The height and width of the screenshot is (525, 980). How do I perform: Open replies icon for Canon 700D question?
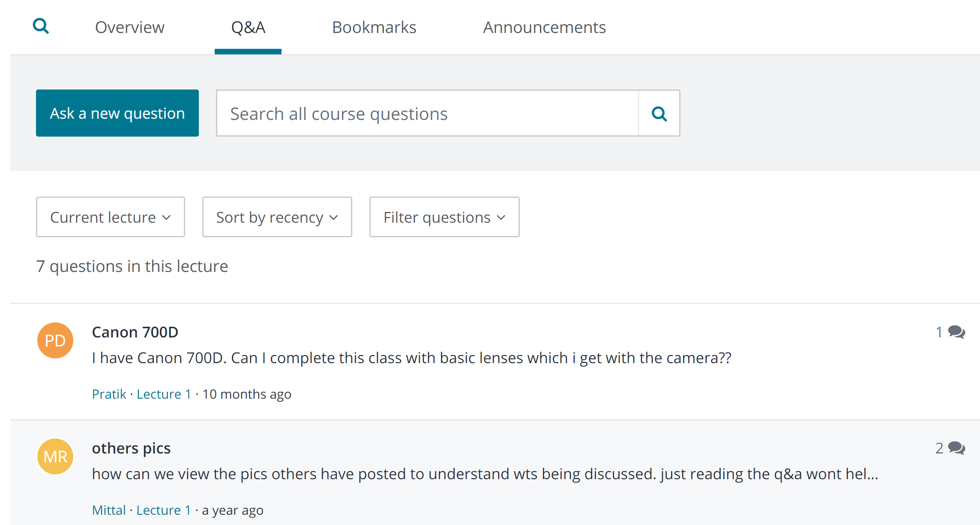coord(956,332)
